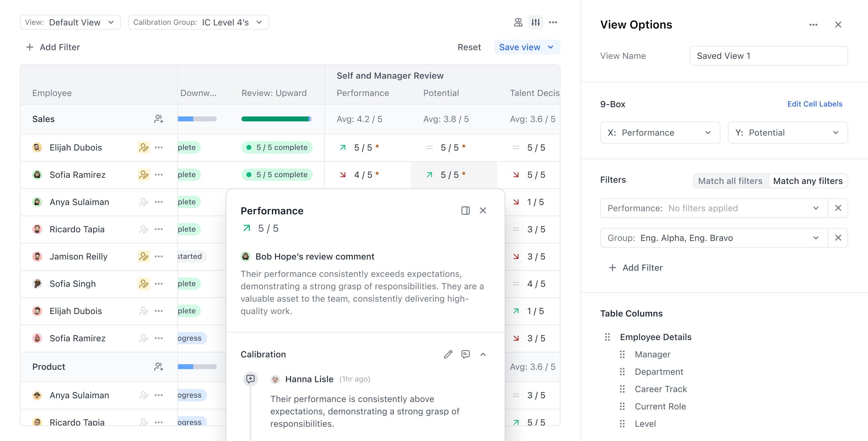Select Match any filters toggle

coord(807,181)
